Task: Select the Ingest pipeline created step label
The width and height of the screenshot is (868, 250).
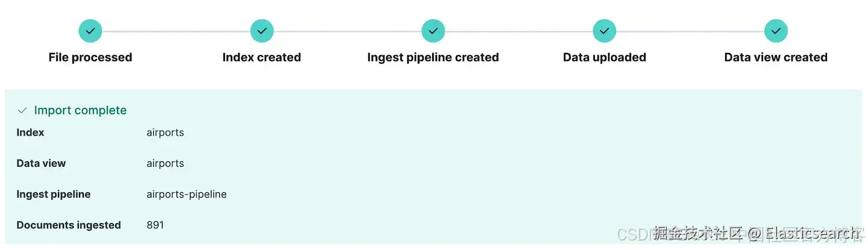Action: 433,57
